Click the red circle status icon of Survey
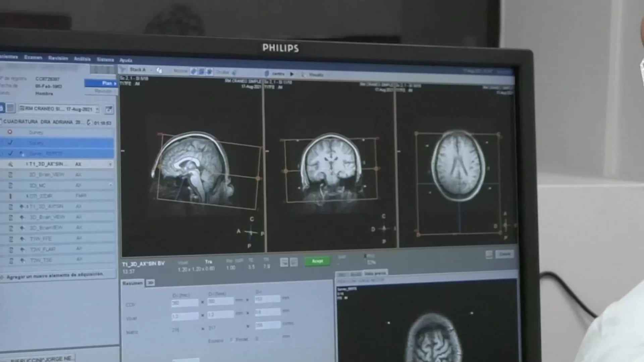644x362 pixels. pos(10,132)
